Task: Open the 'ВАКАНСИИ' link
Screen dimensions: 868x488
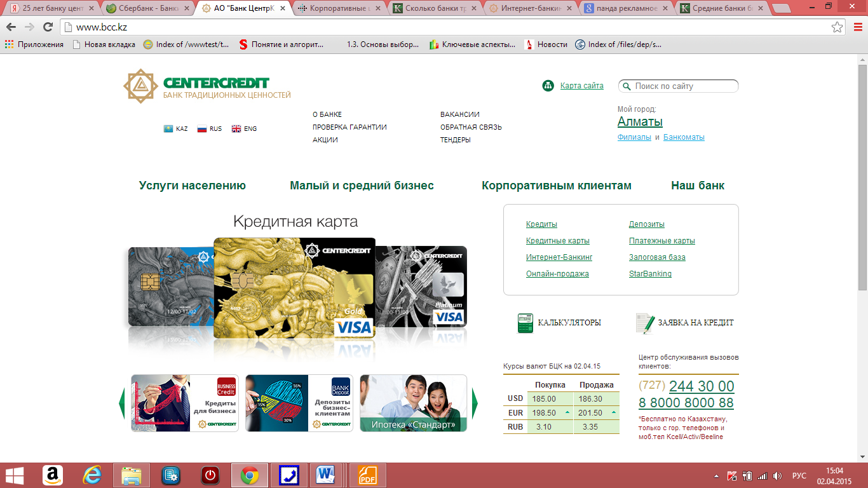Action: (x=460, y=114)
